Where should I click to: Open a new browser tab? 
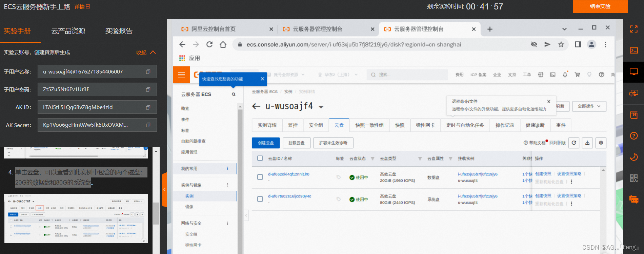(490, 29)
